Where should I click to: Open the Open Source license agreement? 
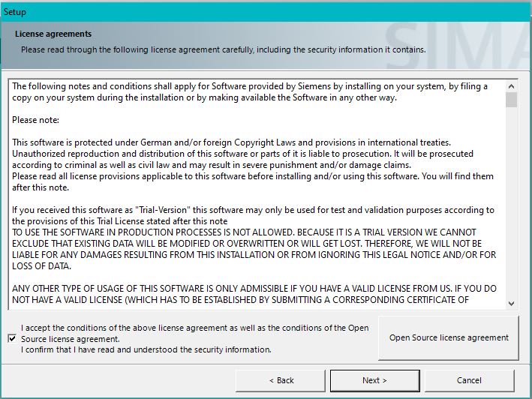click(x=449, y=337)
